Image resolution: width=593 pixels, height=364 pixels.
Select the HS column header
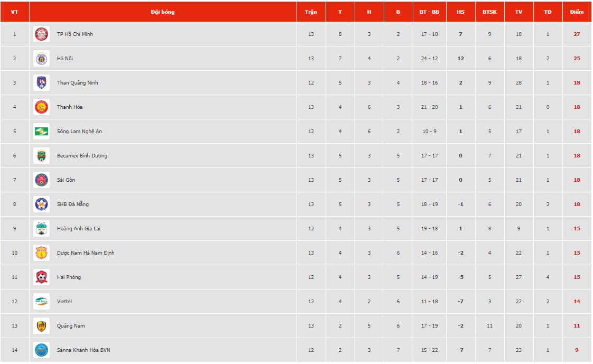pyautogui.click(x=460, y=12)
